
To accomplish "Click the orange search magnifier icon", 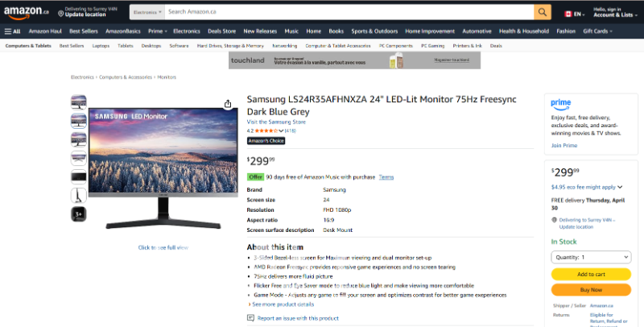I will point(542,12).
